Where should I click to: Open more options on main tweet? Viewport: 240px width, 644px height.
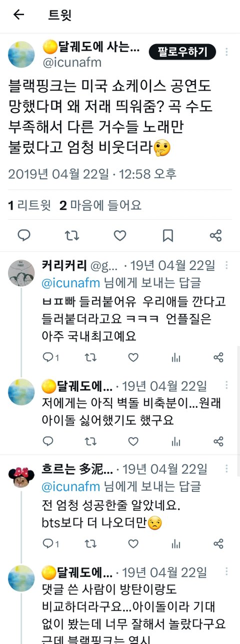click(x=227, y=52)
